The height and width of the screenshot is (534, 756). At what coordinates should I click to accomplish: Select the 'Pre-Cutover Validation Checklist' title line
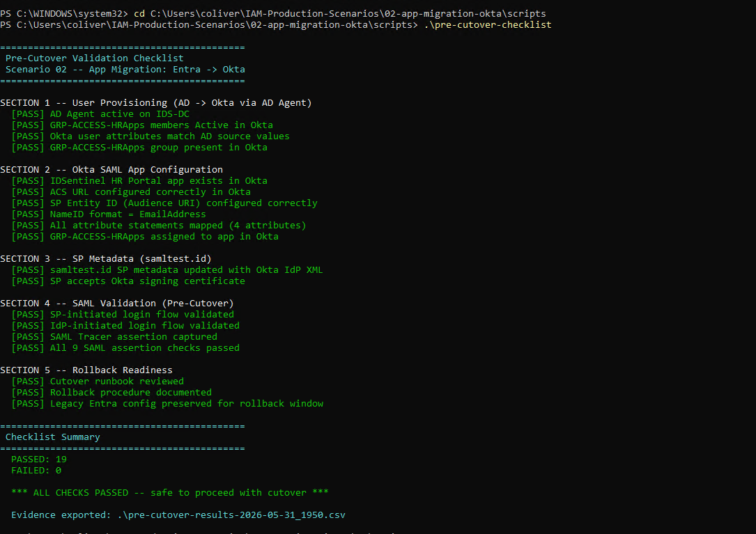[x=95, y=58]
